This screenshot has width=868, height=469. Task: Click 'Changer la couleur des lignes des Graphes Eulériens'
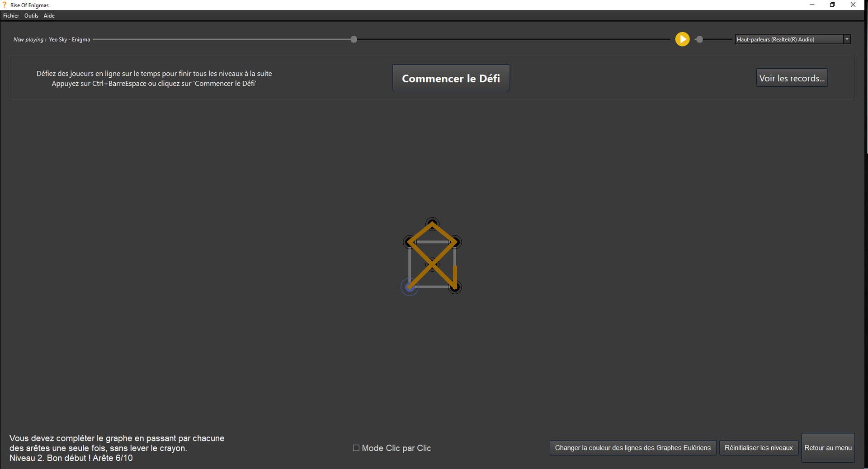point(632,448)
